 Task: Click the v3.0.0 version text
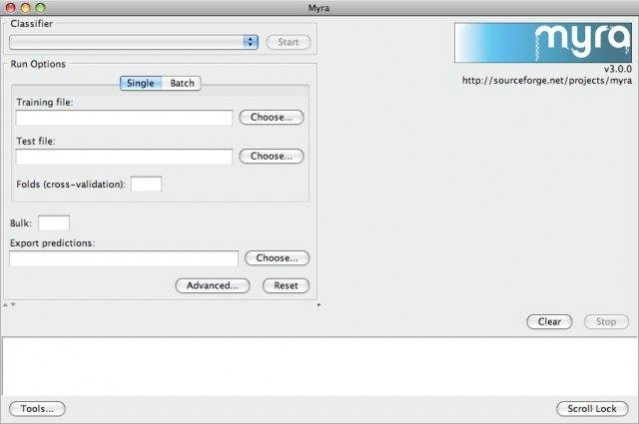click(618, 69)
